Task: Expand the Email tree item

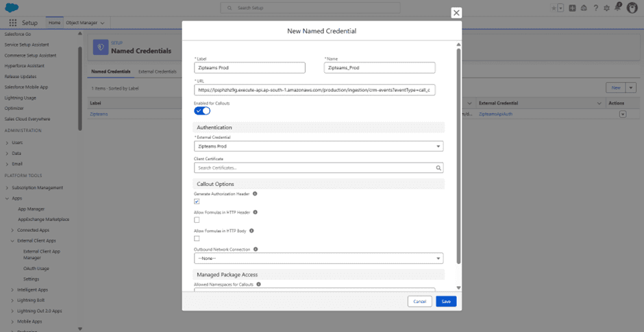Action: tap(7, 164)
